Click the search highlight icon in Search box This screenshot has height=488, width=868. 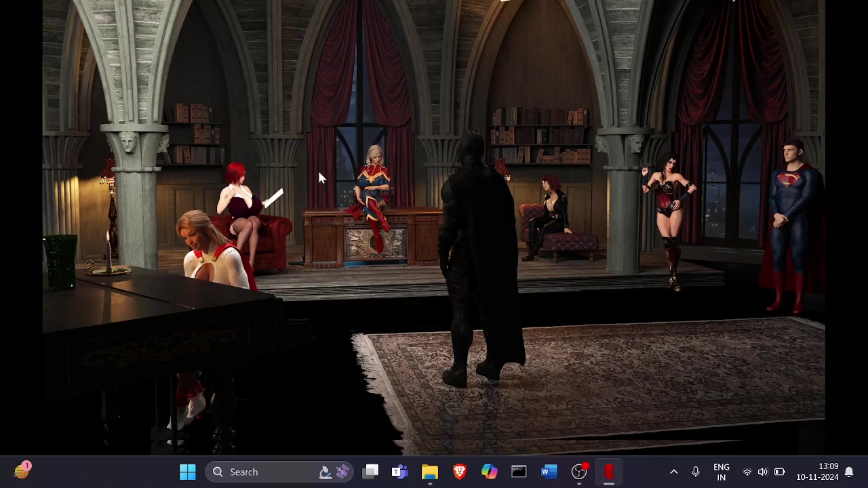coord(334,472)
